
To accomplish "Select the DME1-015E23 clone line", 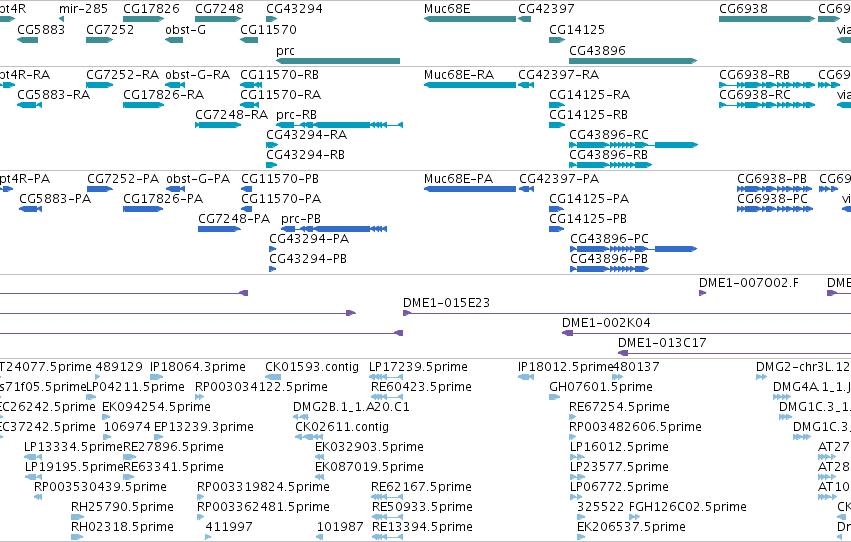I will pyautogui.click(x=627, y=313).
